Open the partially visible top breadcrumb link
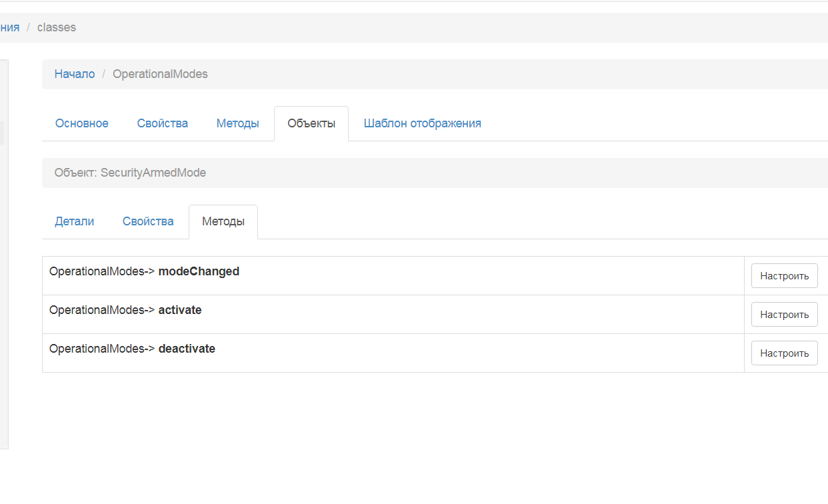Image resolution: width=828 pixels, height=504 pixels. [9, 27]
